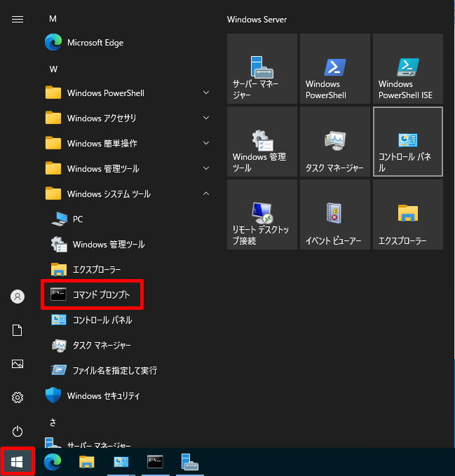Open the user account icon
Image resolution: width=455 pixels, height=476 pixels.
pyautogui.click(x=18, y=297)
